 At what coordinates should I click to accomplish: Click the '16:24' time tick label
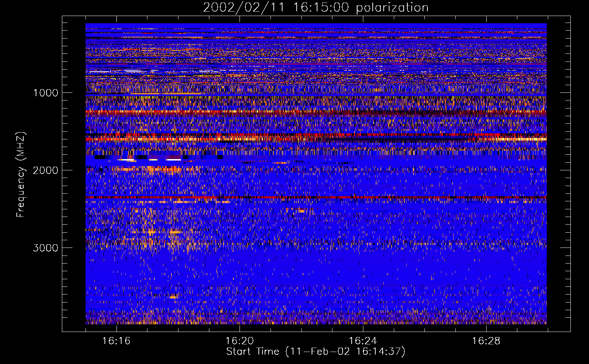pos(363,341)
